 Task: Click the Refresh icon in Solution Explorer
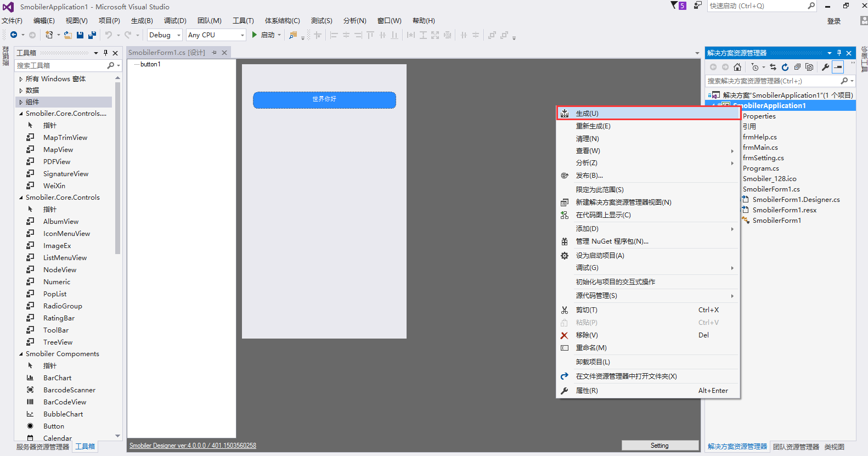[x=785, y=67]
